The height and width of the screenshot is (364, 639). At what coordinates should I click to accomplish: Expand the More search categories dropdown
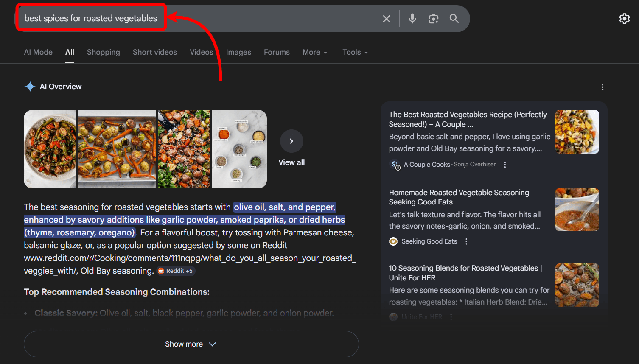click(314, 52)
